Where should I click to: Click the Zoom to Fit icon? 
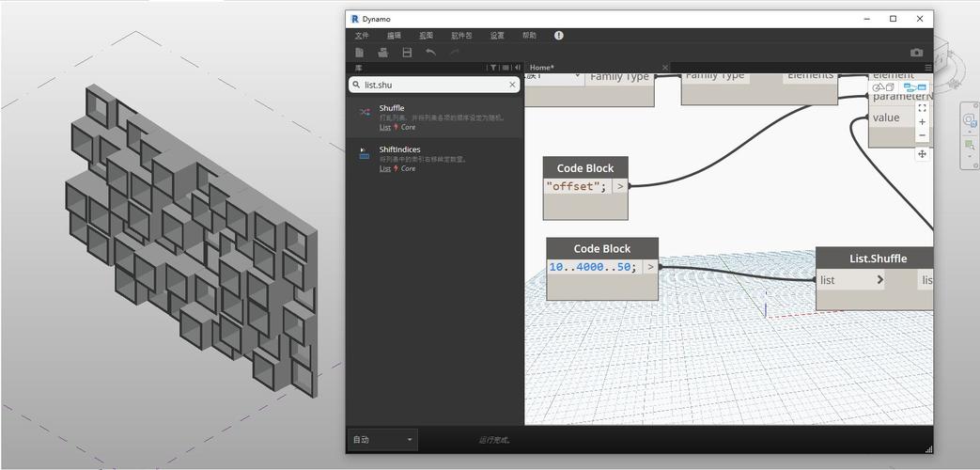(x=922, y=108)
